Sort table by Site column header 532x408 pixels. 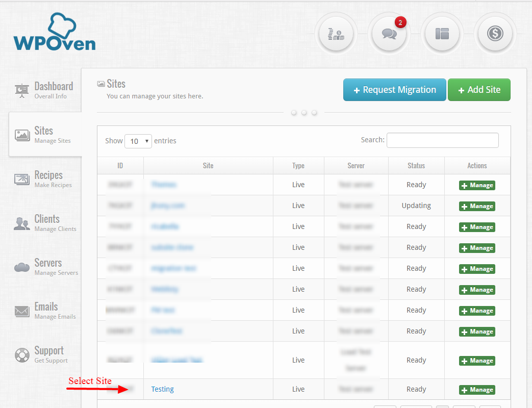point(208,166)
